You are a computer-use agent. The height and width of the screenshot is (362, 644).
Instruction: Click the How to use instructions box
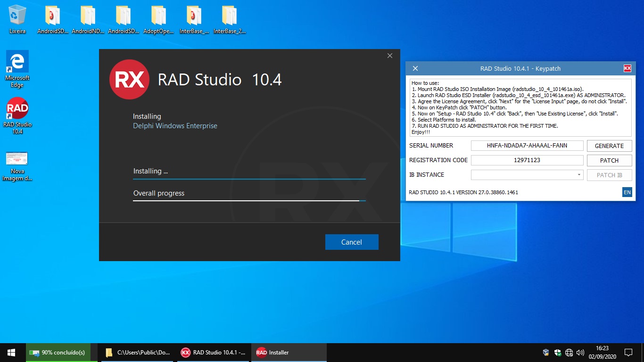pyautogui.click(x=520, y=107)
